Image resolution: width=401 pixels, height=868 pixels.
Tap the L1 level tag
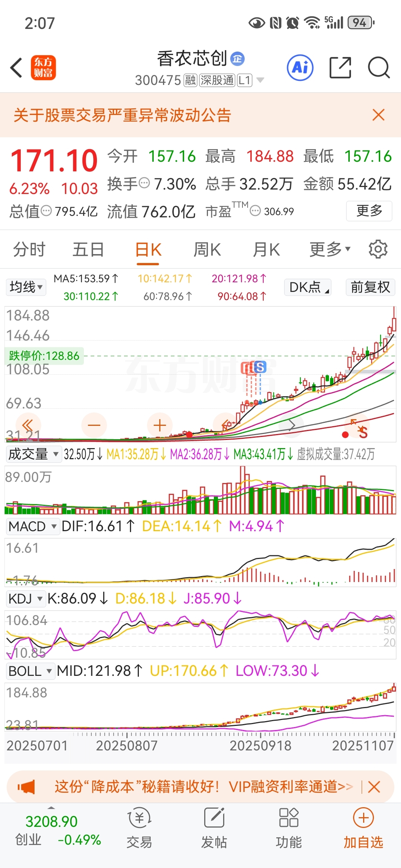point(245,80)
